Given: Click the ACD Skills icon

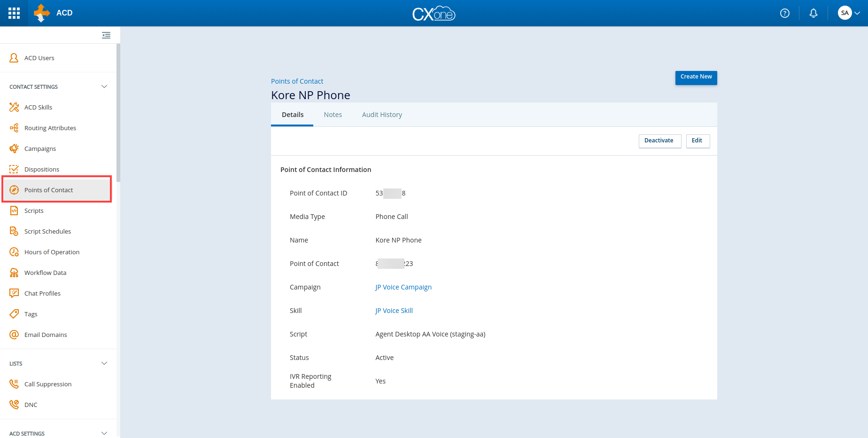Looking at the screenshot, I should coord(14,107).
